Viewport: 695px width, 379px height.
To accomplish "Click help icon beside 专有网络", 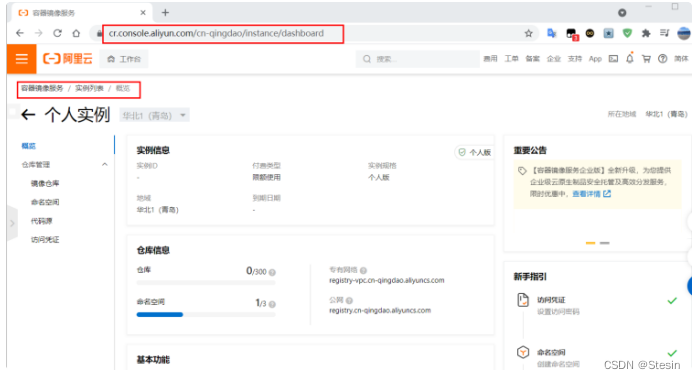I will point(363,270).
